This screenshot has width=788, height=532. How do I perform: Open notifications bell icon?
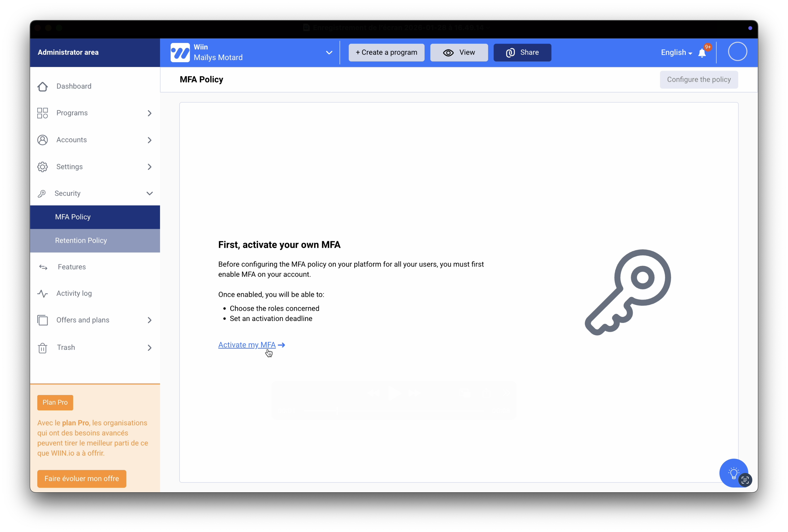[702, 53]
